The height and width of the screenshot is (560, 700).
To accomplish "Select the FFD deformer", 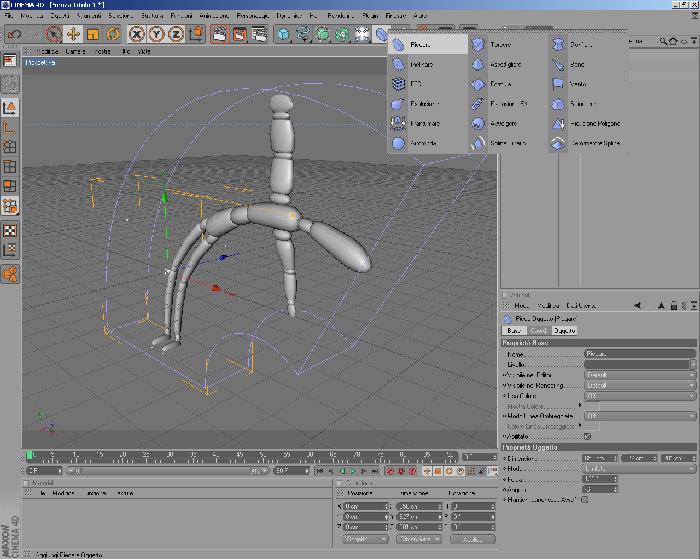I will [427, 84].
